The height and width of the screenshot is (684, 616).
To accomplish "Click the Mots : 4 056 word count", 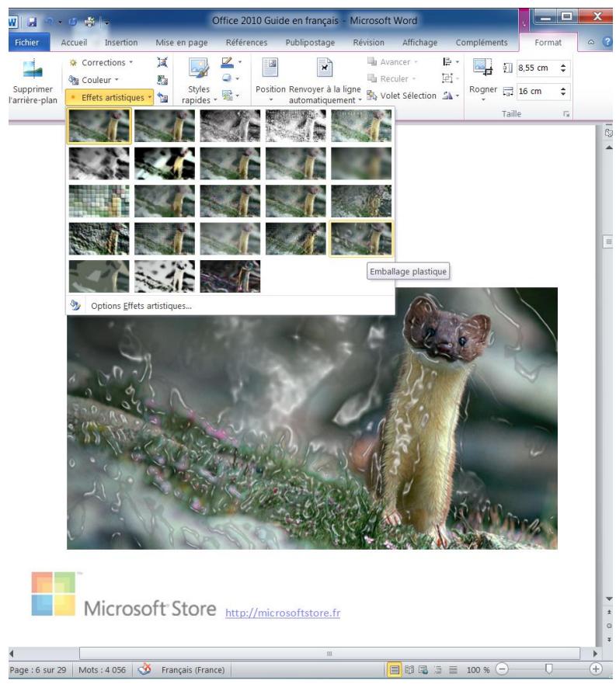I will pos(103,669).
